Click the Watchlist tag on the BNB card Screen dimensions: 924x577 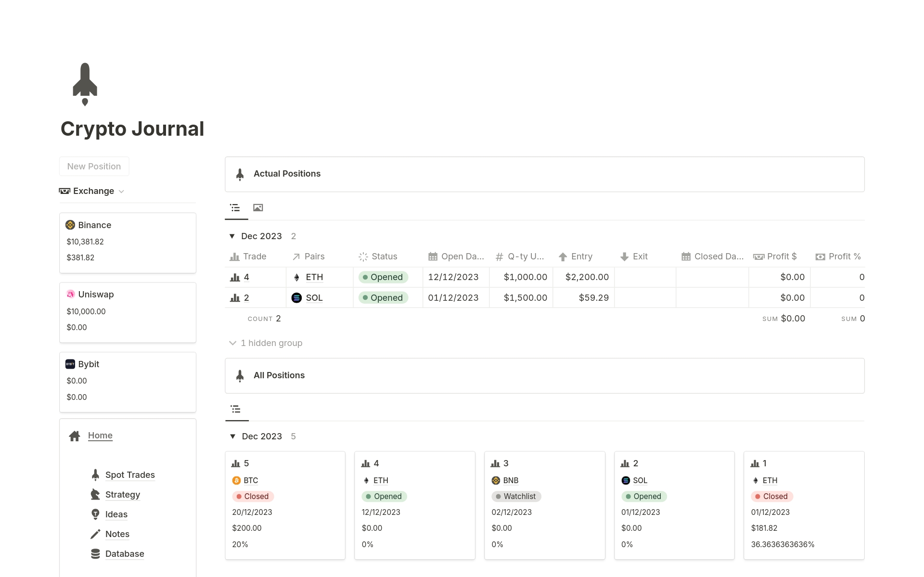pos(516,496)
